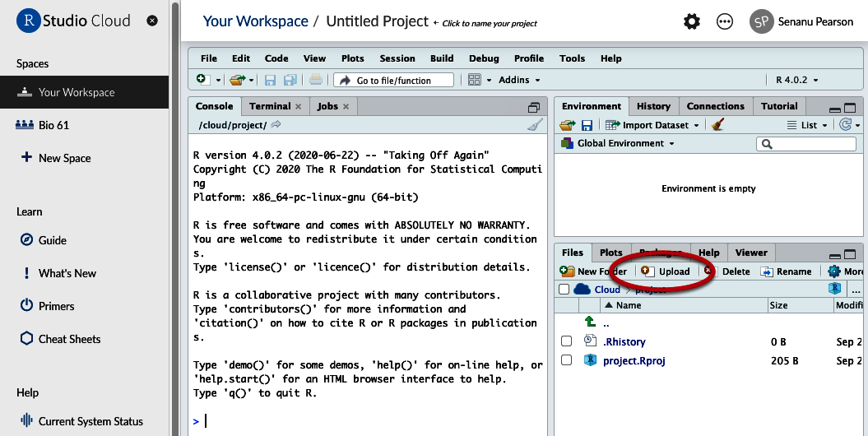This screenshot has width=868, height=436.
Task: Close the Jobs tab with its X
Action: pos(346,107)
